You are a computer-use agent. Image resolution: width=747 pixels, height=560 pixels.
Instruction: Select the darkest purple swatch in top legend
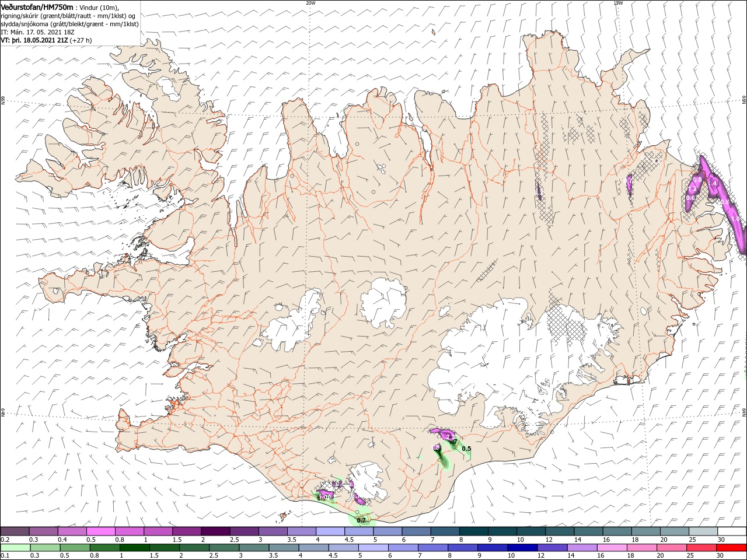[x=215, y=531]
